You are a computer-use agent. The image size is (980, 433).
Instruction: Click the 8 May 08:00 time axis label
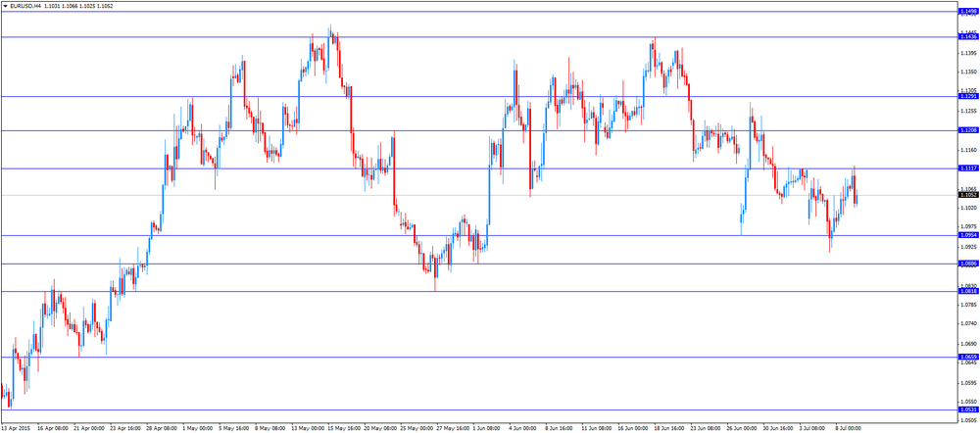(x=269, y=429)
